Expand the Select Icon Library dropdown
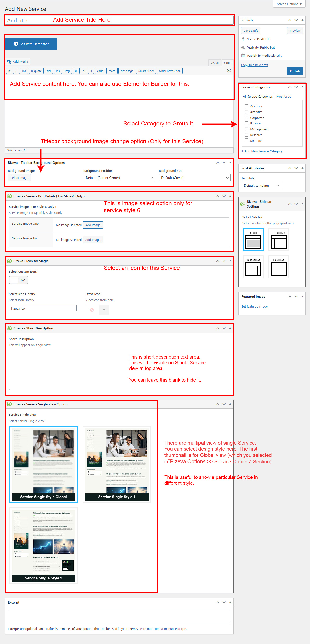This screenshot has height=644, width=310. pos(43,308)
